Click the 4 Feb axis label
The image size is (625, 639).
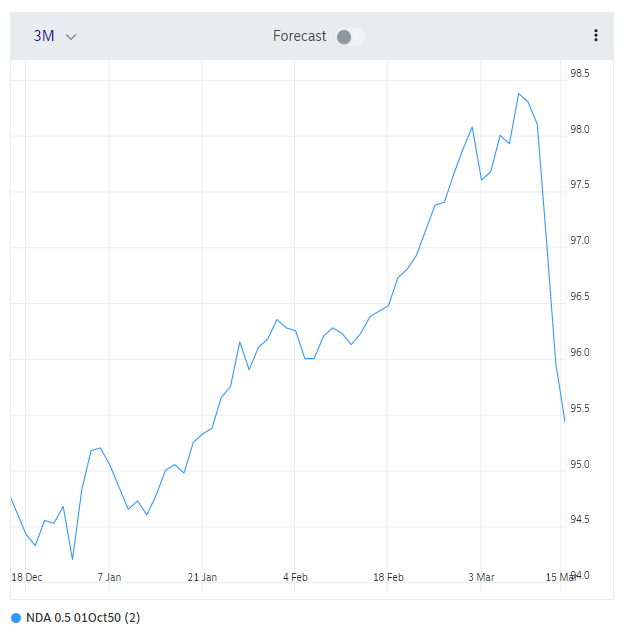coord(295,577)
